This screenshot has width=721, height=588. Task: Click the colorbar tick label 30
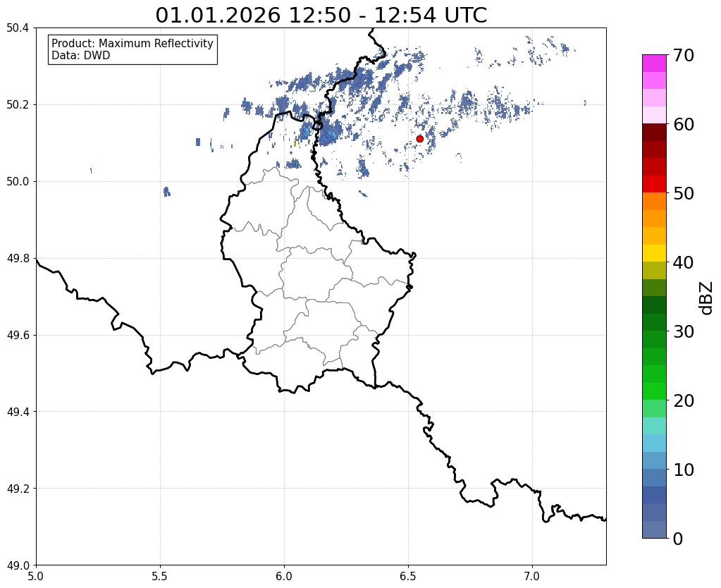684,331
